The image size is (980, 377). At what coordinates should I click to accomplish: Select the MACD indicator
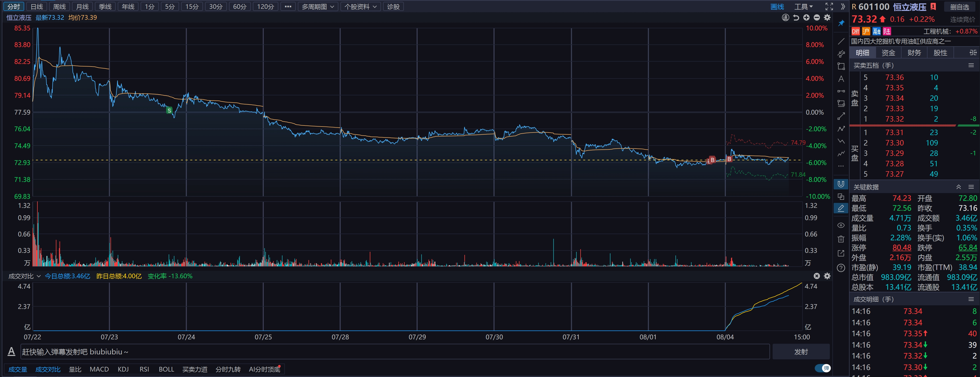tap(99, 369)
